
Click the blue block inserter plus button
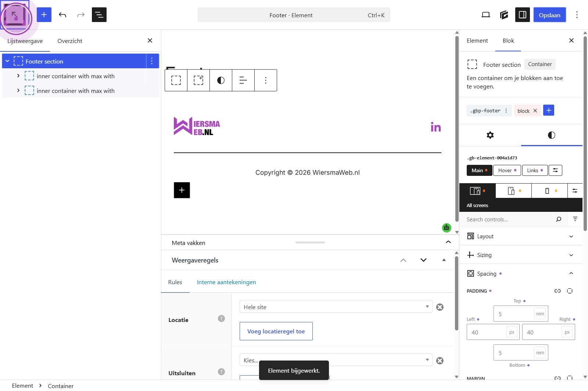[x=44, y=15]
